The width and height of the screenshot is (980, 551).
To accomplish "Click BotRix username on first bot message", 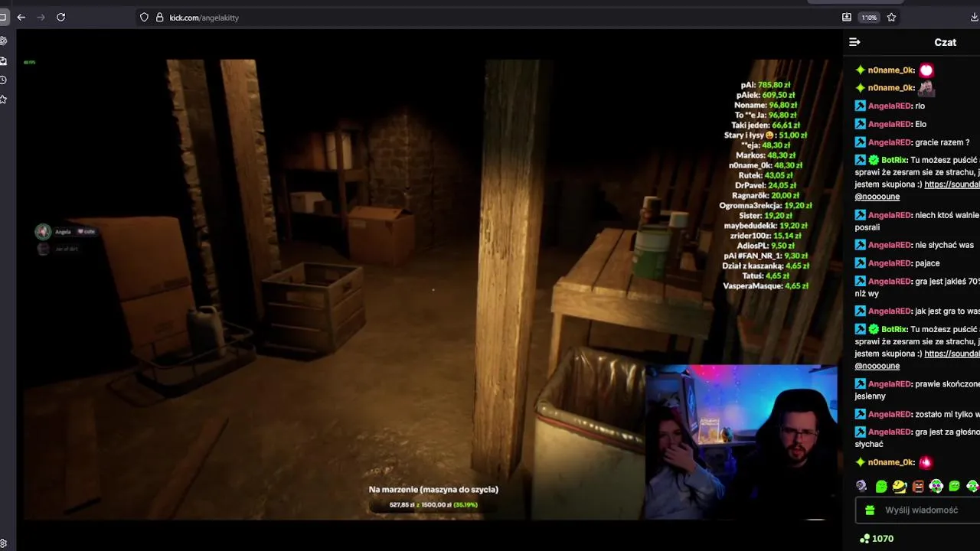I will pyautogui.click(x=894, y=160).
